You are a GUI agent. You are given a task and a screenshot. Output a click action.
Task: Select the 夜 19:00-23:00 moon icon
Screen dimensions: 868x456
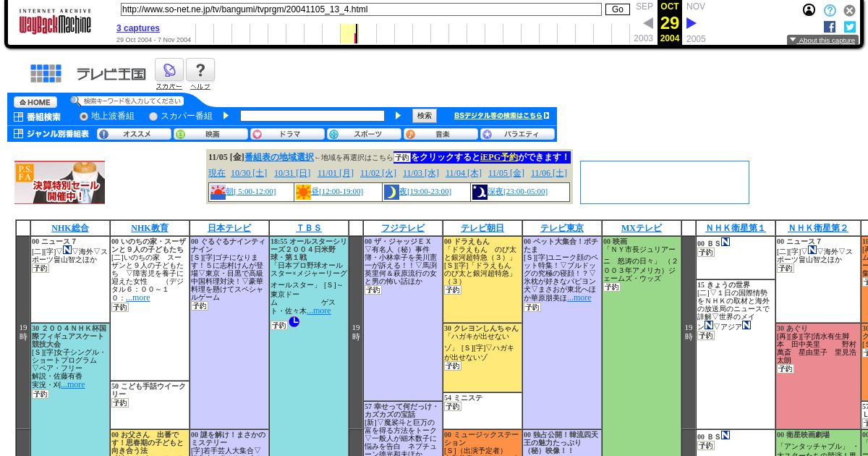(391, 192)
